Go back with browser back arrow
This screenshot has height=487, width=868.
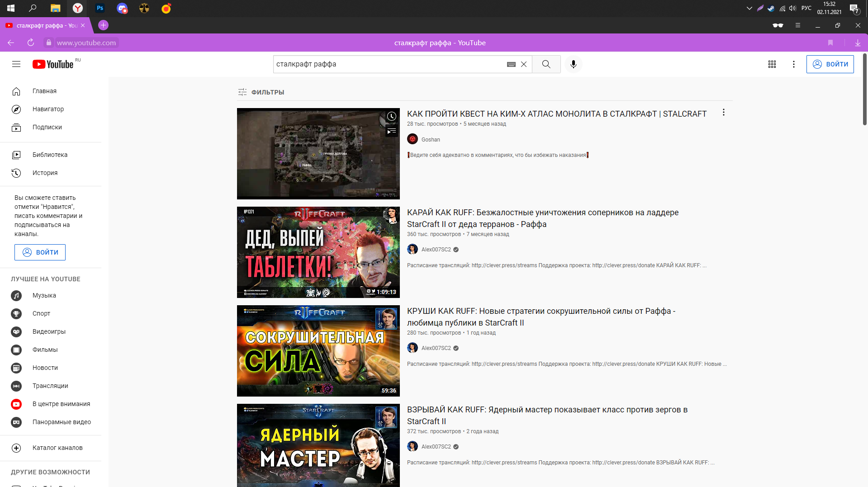11,43
